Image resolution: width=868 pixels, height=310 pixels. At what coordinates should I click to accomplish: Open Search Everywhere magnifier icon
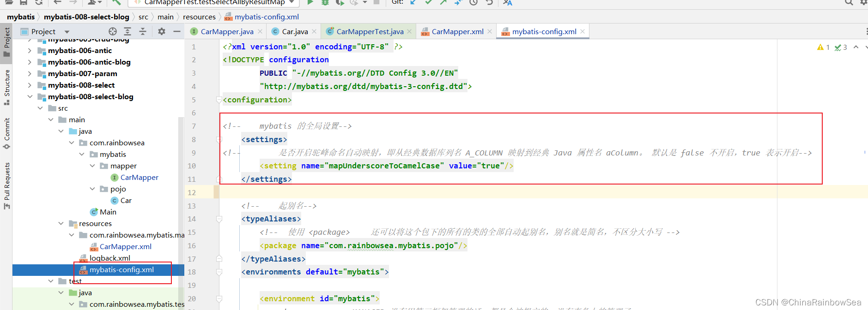point(849,2)
